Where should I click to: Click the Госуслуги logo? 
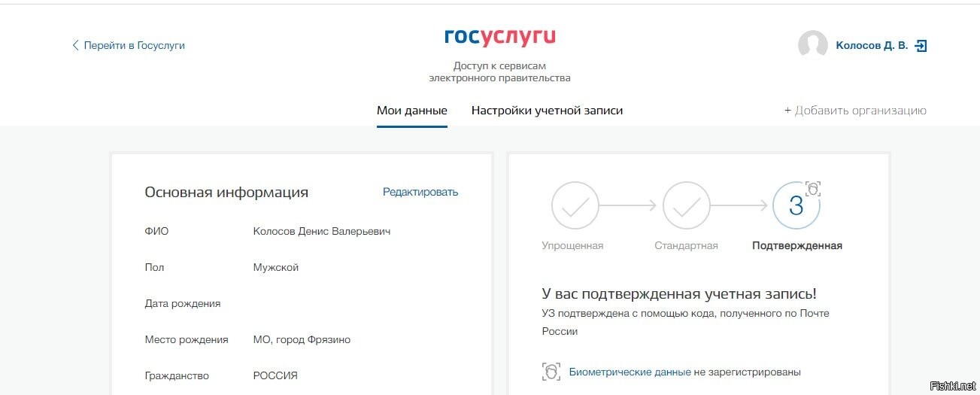(499, 36)
